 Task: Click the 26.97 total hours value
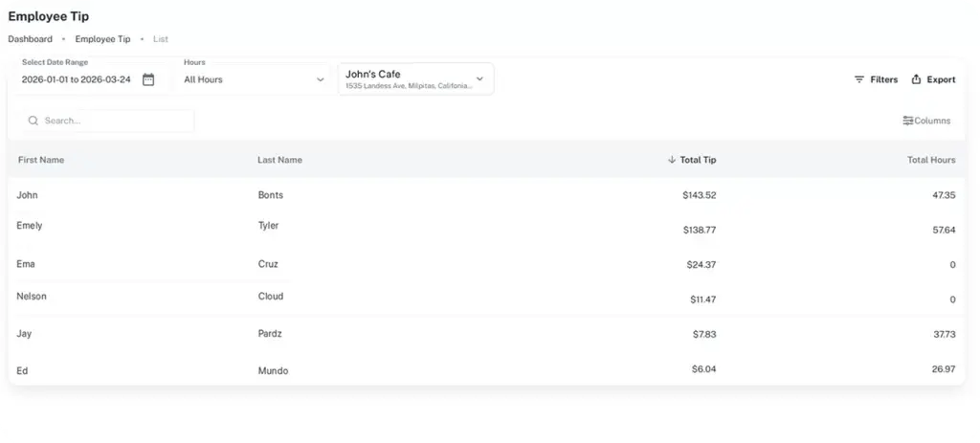coord(944,368)
